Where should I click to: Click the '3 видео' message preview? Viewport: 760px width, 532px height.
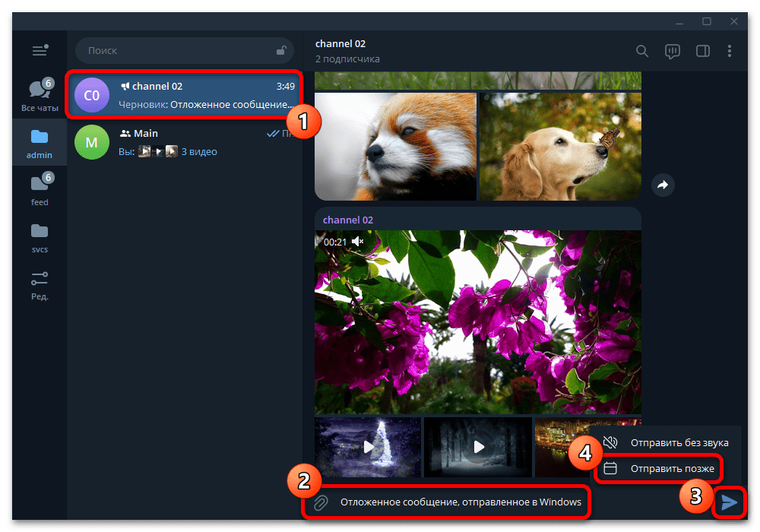click(x=199, y=152)
